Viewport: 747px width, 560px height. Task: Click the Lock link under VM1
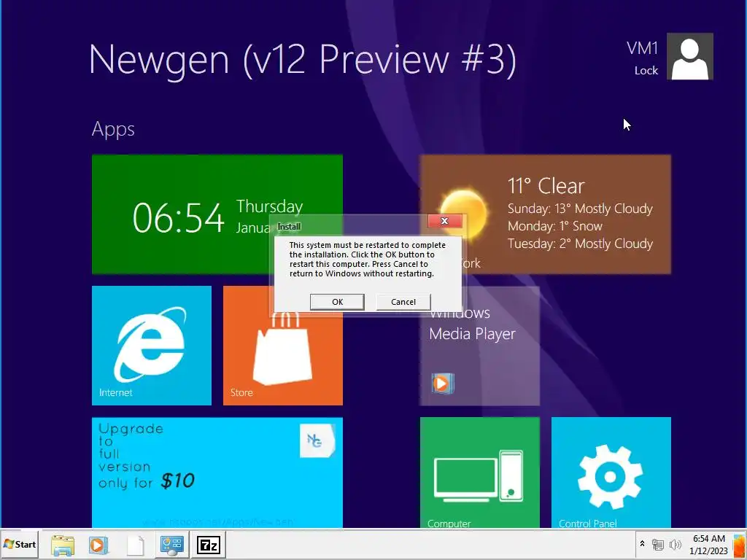pyautogui.click(x=646, y=71)
